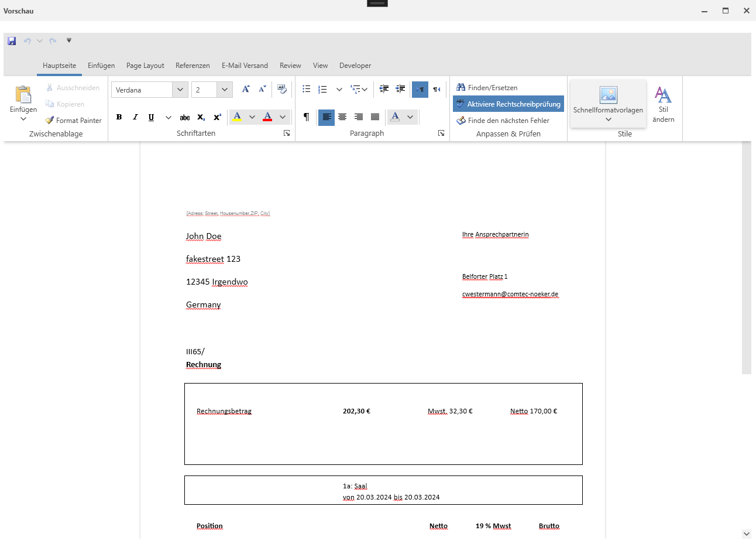
Task: Click Finde den nächsten Fehler
Action: pos(503,121)
